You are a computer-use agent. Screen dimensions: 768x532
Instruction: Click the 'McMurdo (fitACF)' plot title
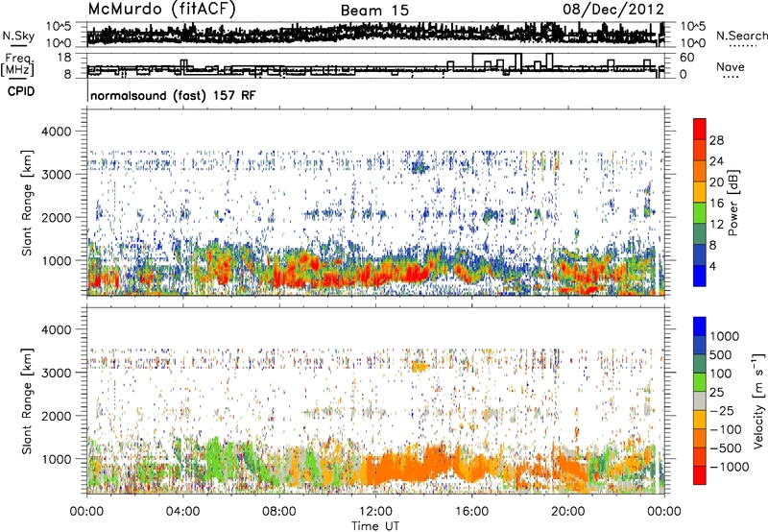point(161,10)
